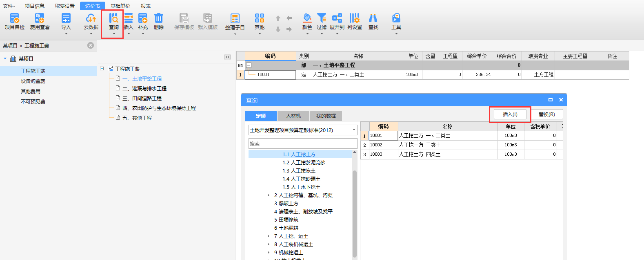The height and width of the screenshot is (260, 644).
Task: Switch to the 人材机 tab
Action: click(x=293, y=116)
